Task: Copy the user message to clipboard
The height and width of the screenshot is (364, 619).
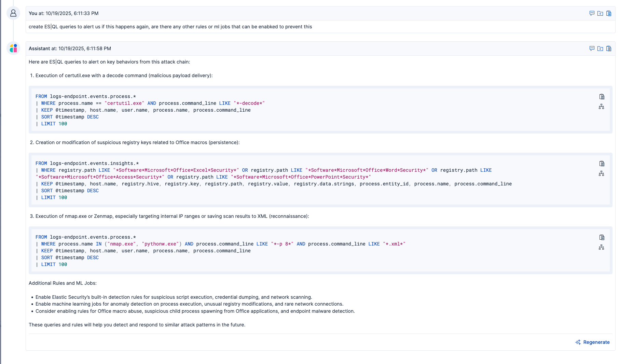Action: pyautogui.click(x=609, y=13)
